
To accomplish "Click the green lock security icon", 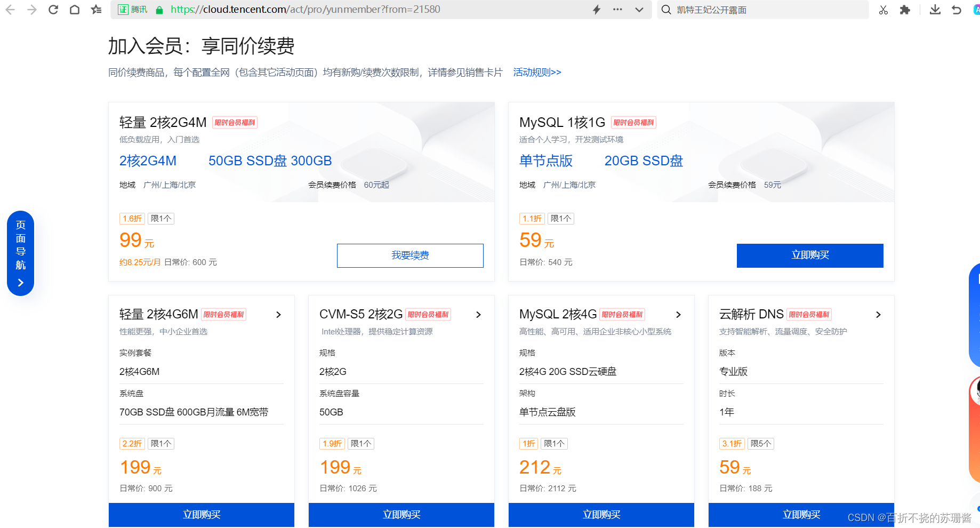I will coord(159,10).
